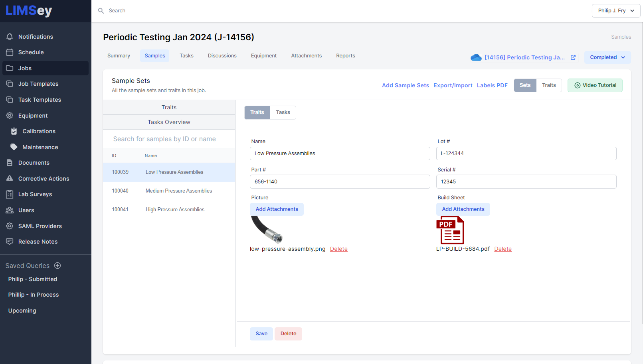The height and width of the screenshot is (364, 643).
Task: Select the Tasks sub-tab in sample detail
Action: [x=283, y=112]
